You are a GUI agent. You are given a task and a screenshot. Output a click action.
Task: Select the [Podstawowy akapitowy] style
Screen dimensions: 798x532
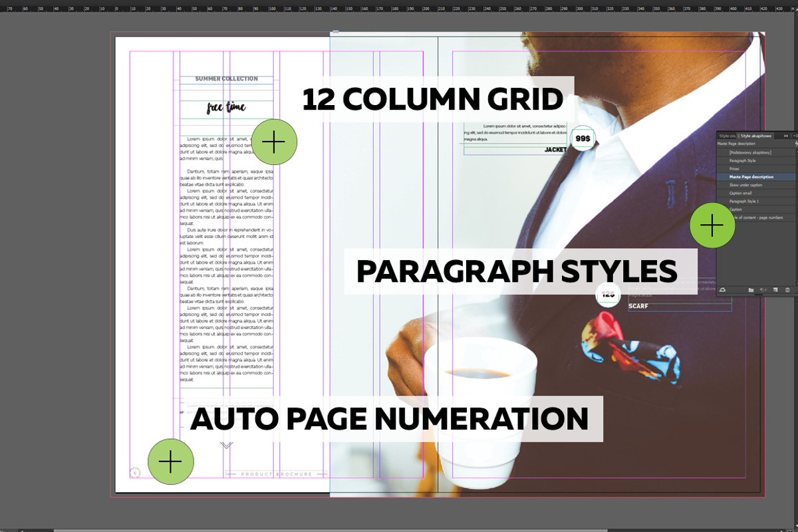tap(755, 152)
